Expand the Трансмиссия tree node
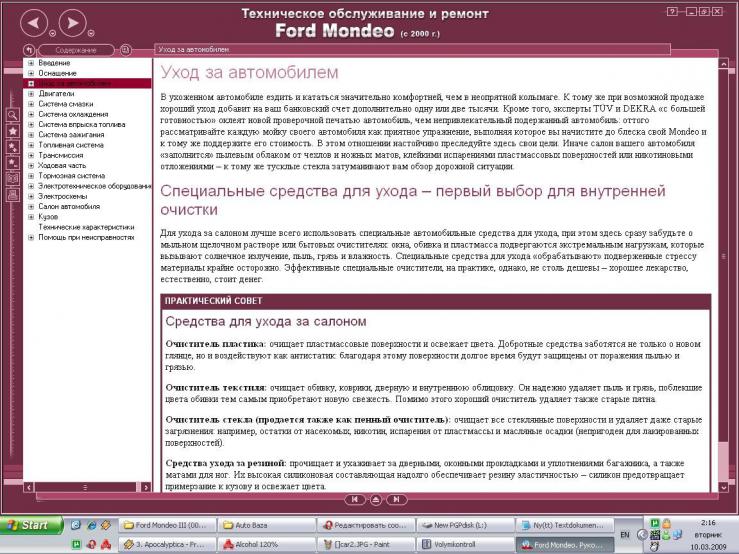 (31, 155)
